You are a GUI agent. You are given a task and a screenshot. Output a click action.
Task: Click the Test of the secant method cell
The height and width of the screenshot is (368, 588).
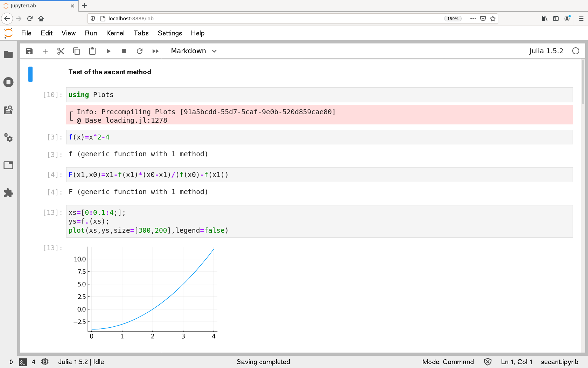(x=110, y=72)
